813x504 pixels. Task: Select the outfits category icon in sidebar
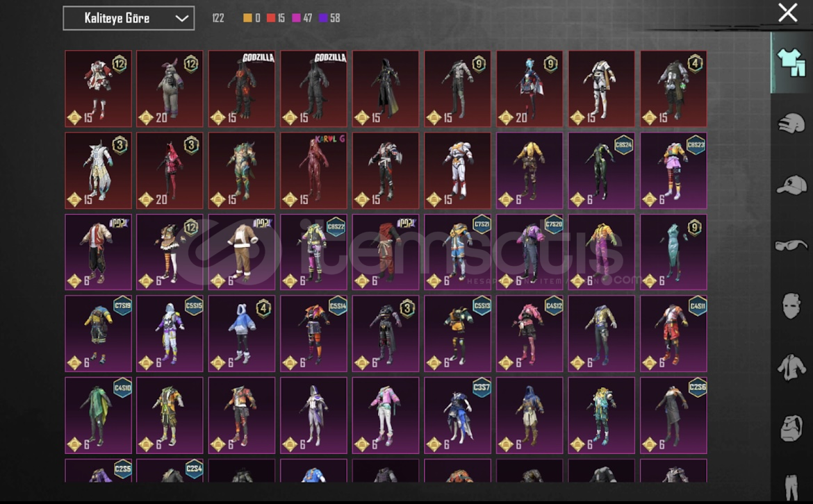791,62
